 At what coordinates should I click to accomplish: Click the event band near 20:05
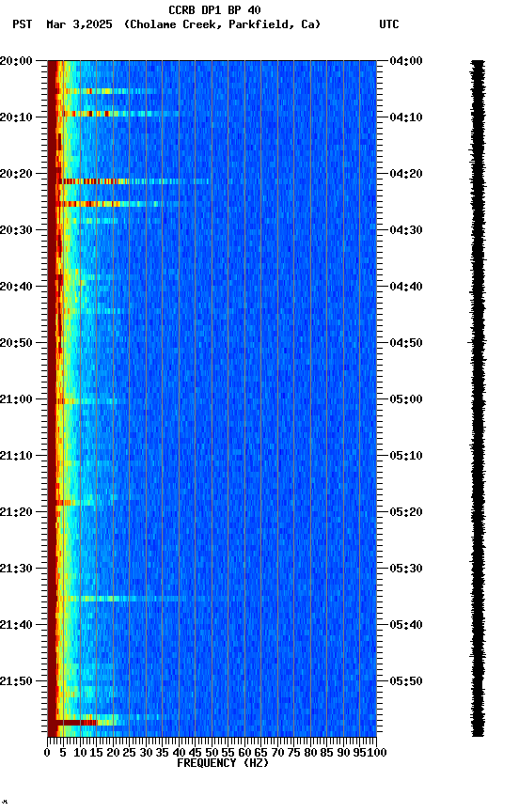(109, 91)
